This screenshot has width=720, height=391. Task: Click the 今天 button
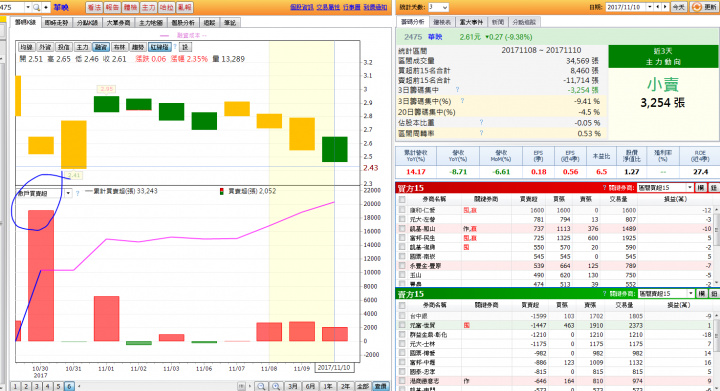678,7
